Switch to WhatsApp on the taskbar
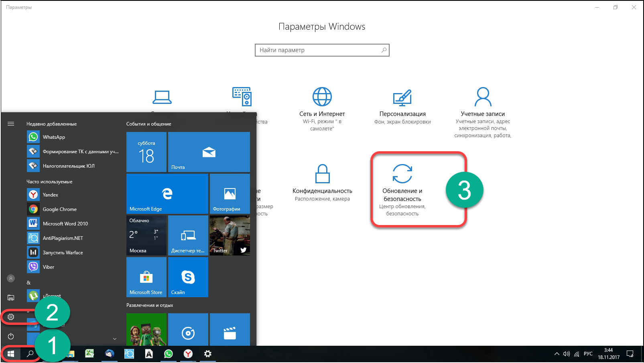Screen dimensions: 644x363 tap(169, 354)
